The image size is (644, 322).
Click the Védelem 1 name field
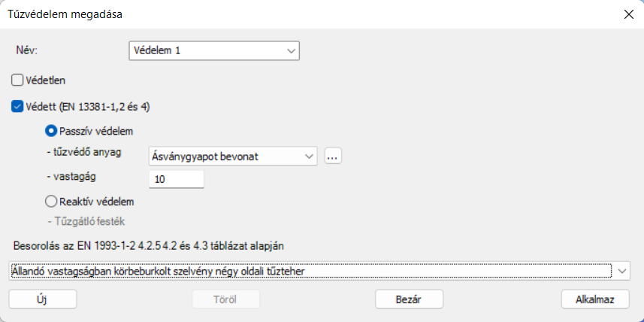214,51
